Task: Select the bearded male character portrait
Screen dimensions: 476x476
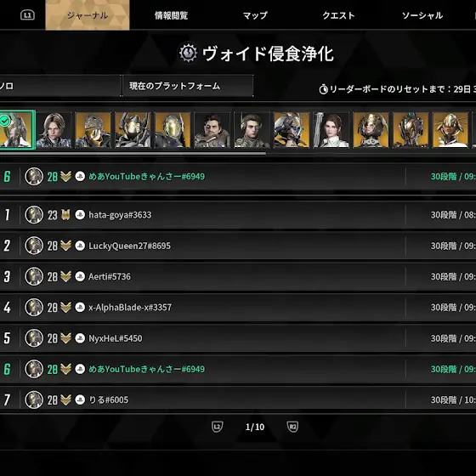Action: [x=212, y=129]
